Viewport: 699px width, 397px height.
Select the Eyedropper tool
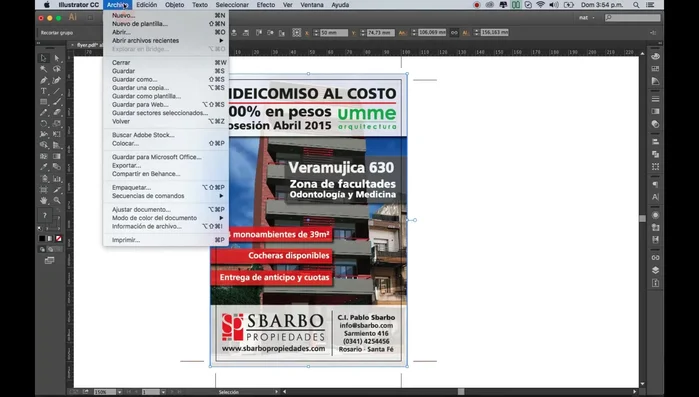click(x=43, y=167)
